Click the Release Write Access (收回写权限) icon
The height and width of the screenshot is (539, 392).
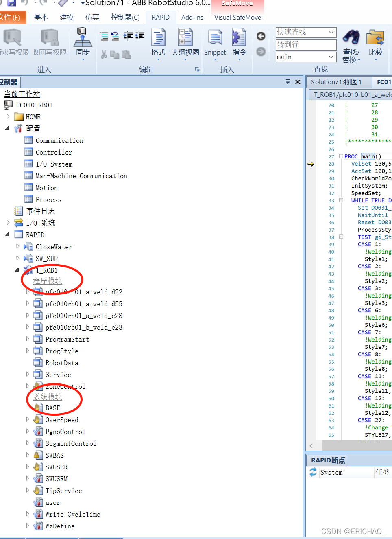point(50,37)
